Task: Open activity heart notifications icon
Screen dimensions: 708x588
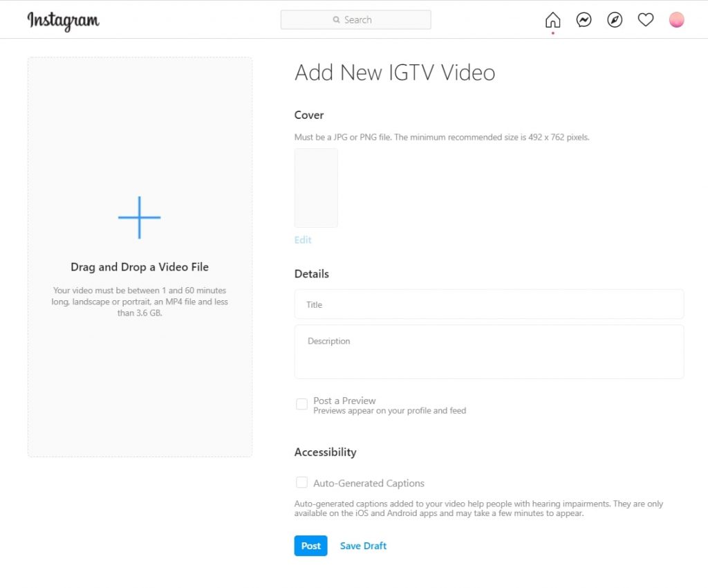Action: (x=646, y=20)
